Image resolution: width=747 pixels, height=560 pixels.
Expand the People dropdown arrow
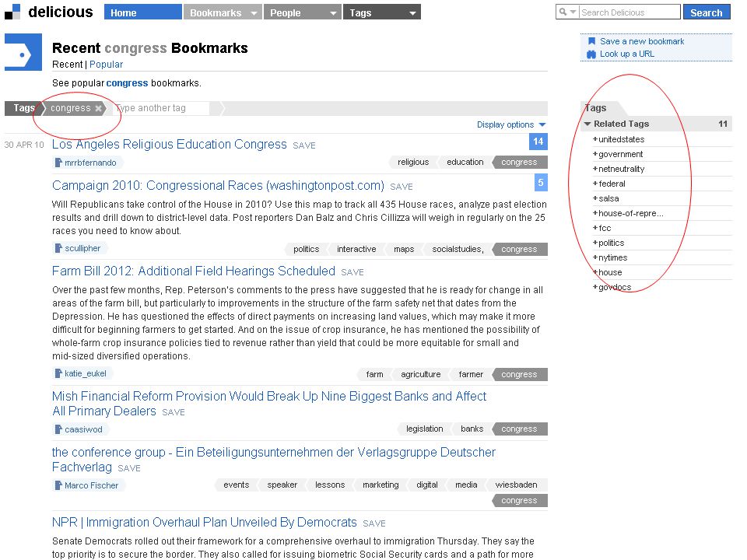click(x=334, y=13)
